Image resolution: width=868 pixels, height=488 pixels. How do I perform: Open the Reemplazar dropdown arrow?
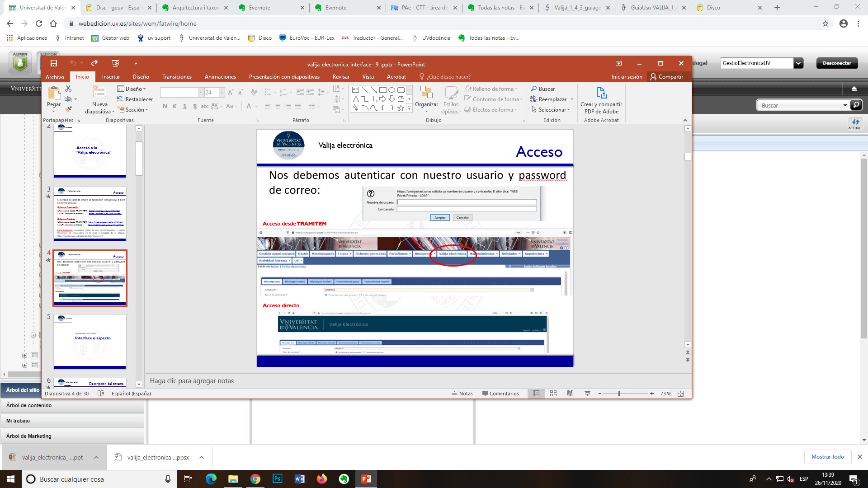tap(572, 99)
